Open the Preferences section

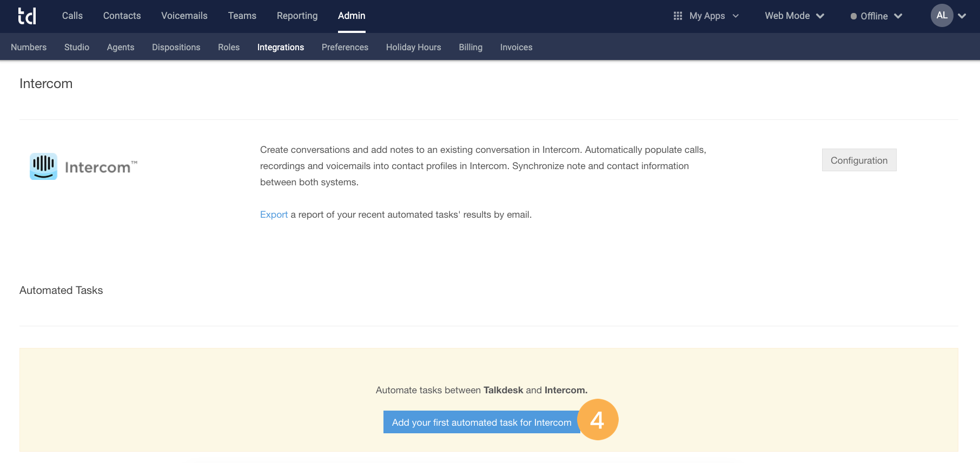(x=345, y=47)
